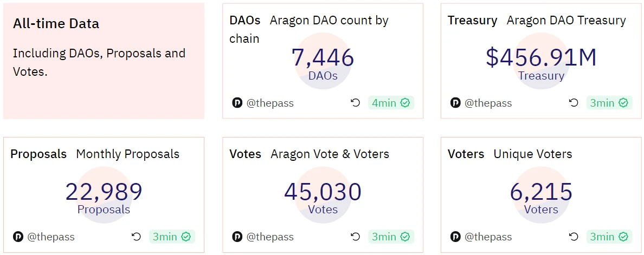Open @thepass profile link on Votes card

coord(270,237)
